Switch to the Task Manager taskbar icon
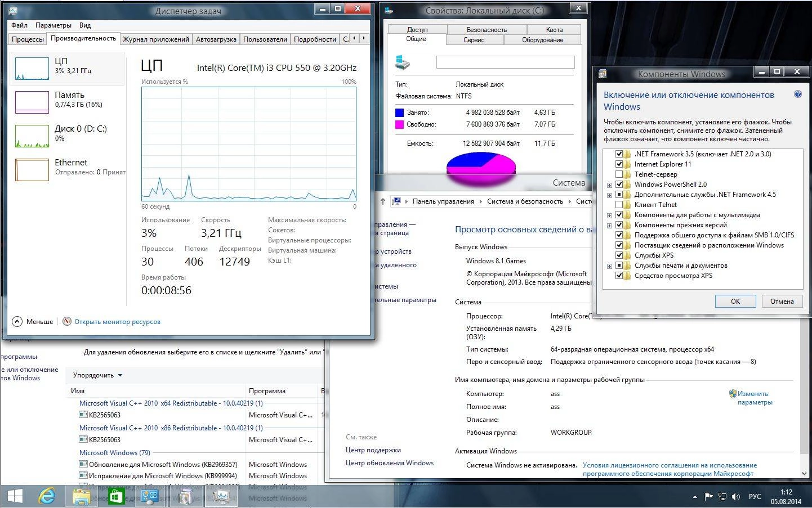This screenshot has height=508, width=812. [x=221, y=496]
